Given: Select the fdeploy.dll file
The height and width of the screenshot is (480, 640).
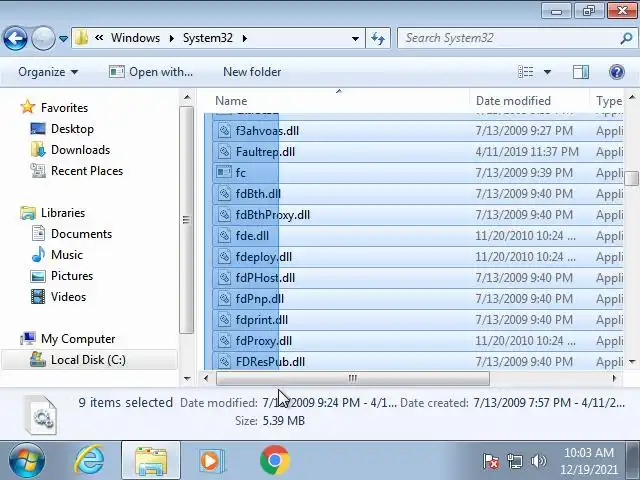Looking at the screenshot, I should click(418, 257).
